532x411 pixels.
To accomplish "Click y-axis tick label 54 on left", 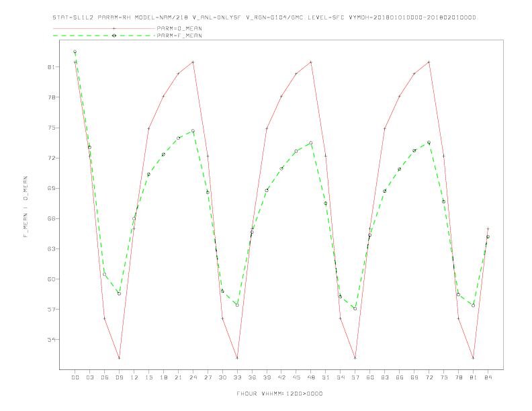I will tap(51, 340).
